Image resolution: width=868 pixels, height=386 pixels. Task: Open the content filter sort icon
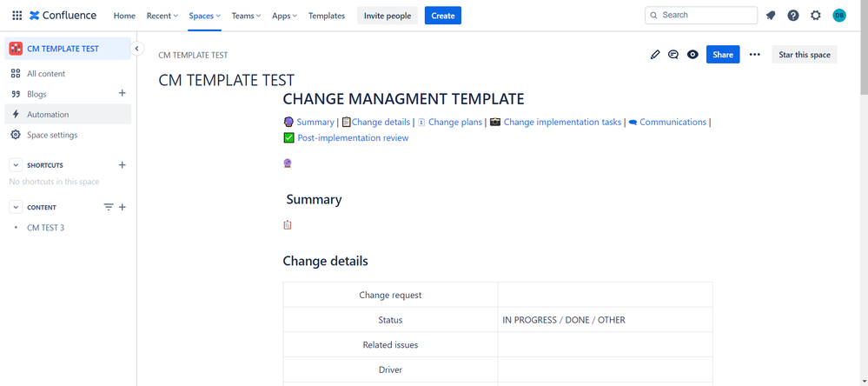pyautogui.click(x=109, y=207)
